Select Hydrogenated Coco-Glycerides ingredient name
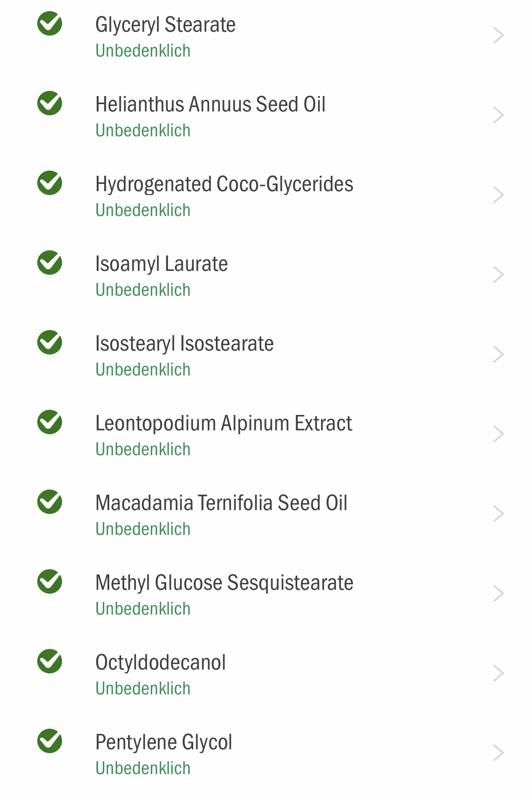The image size is (532, 799). (224, 185)
